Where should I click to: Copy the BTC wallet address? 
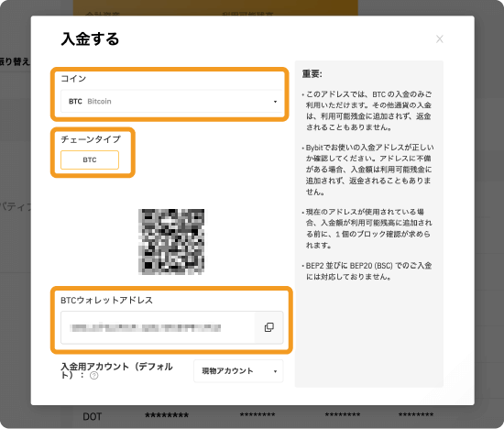tap(269, 327)
